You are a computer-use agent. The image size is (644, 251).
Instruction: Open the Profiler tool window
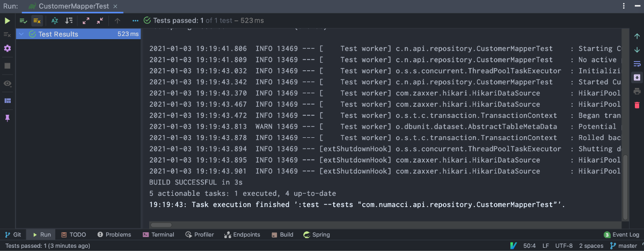[x=200, y=234]
